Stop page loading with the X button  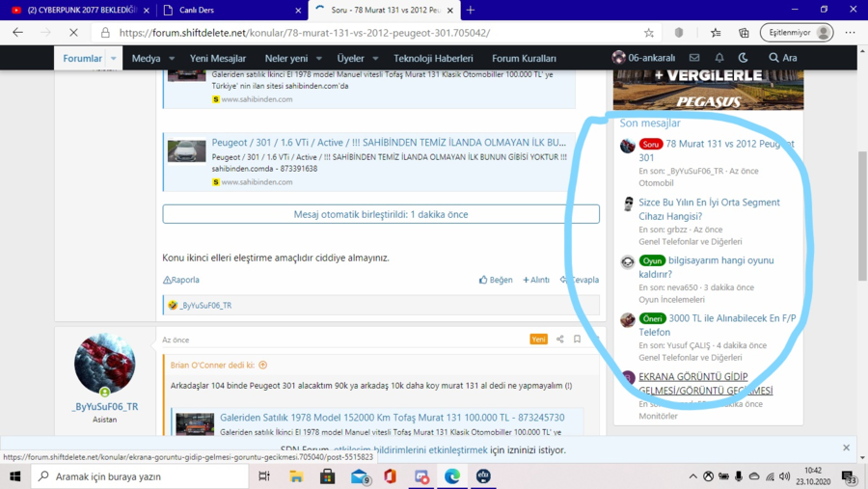[x=73, y=32]
